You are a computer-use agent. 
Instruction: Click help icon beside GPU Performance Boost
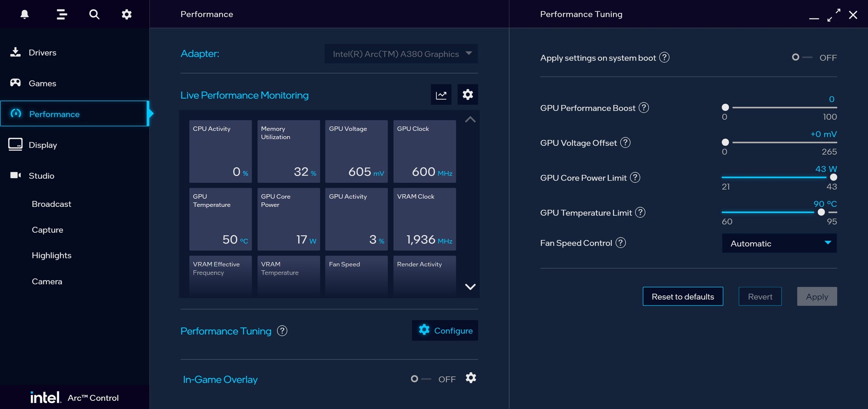tap(644, 108)
